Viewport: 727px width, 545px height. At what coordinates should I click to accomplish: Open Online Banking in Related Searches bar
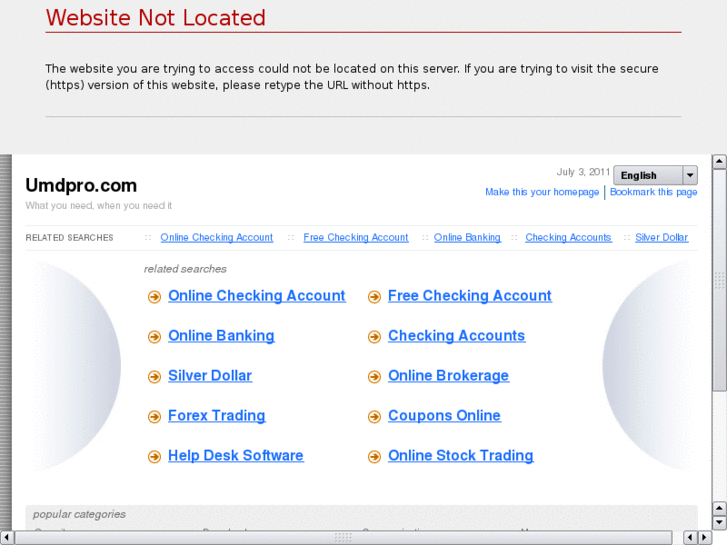tap(467, 237)
